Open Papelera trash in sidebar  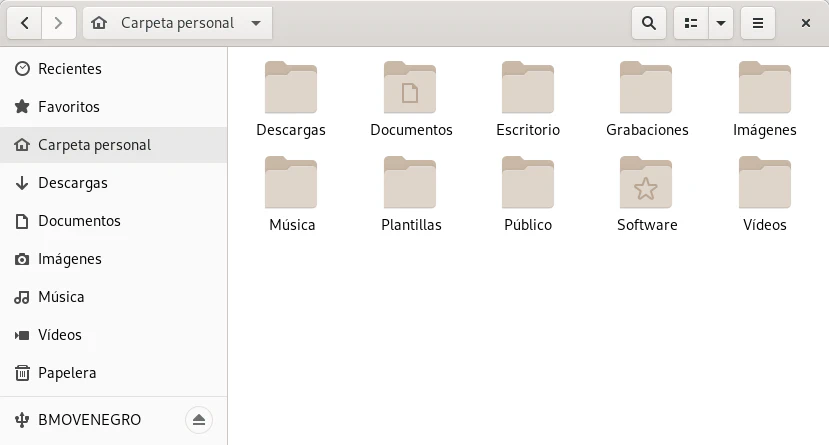[x=67, y=373]
